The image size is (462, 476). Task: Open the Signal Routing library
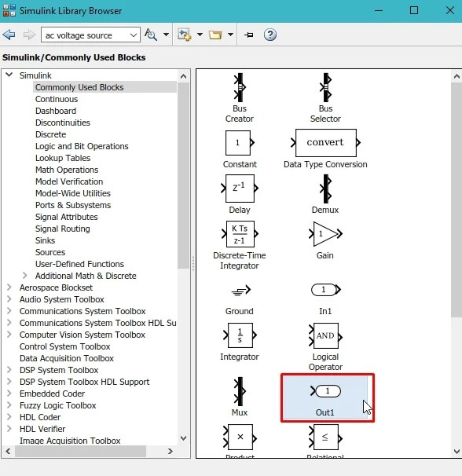(63, 229)
